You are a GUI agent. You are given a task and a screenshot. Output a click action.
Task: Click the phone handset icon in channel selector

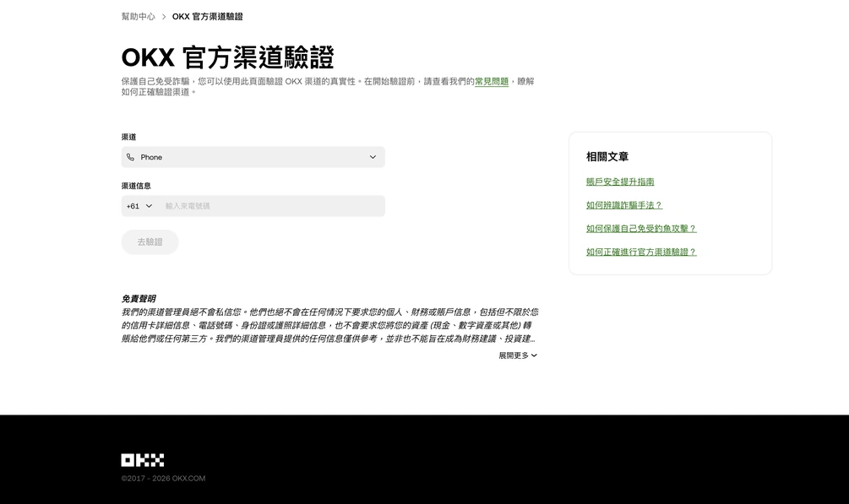tap(130, 157)
